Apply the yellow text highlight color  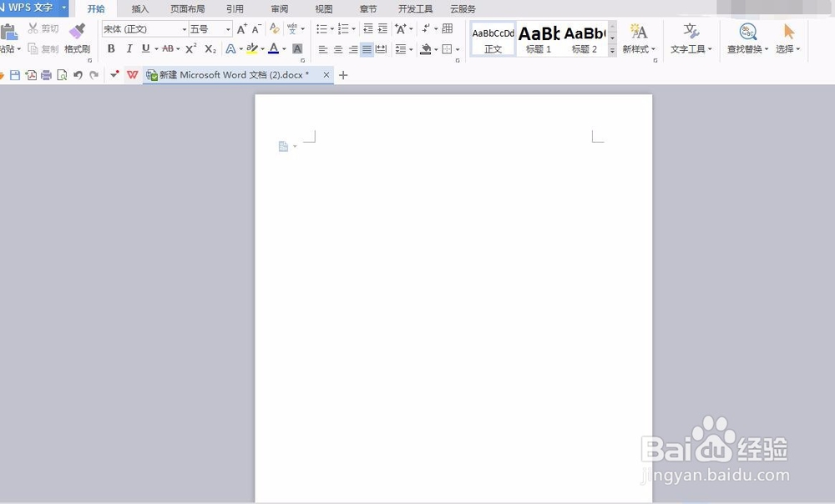click(x=252, y=49)
